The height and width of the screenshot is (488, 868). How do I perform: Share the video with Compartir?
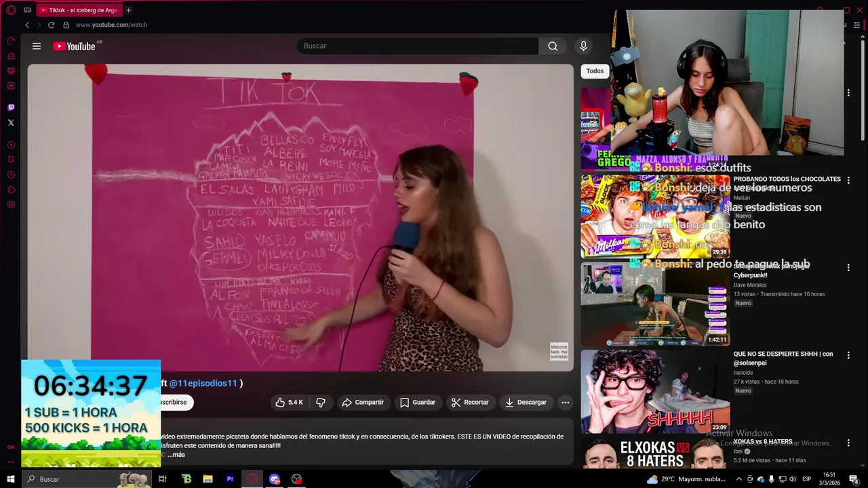pos(363,403)
